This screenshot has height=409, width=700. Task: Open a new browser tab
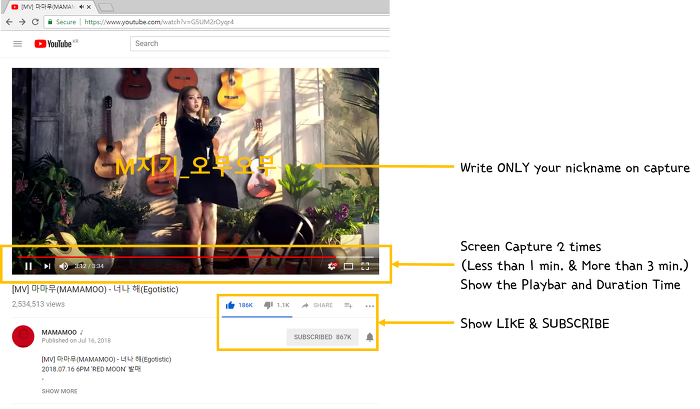105,7
